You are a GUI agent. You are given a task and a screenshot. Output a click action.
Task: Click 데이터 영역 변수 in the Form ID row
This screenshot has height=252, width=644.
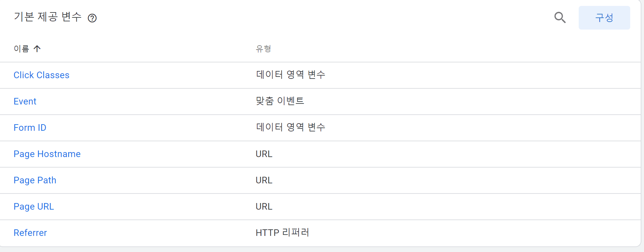tap(290, 127)
